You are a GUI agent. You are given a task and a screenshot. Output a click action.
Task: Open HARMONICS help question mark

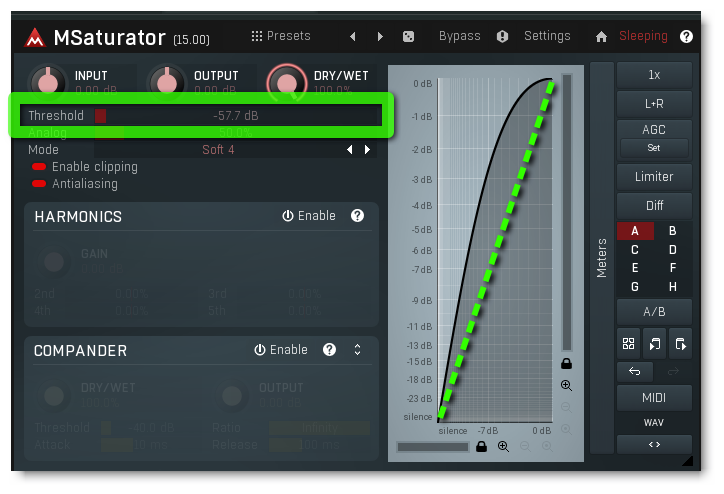[x=357, y=216]
